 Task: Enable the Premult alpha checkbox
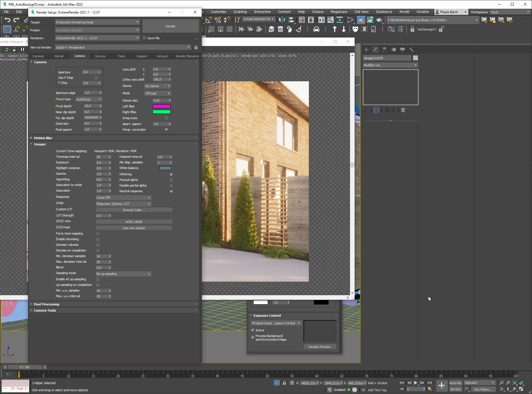pyautogui.click(x=171, y=180)
